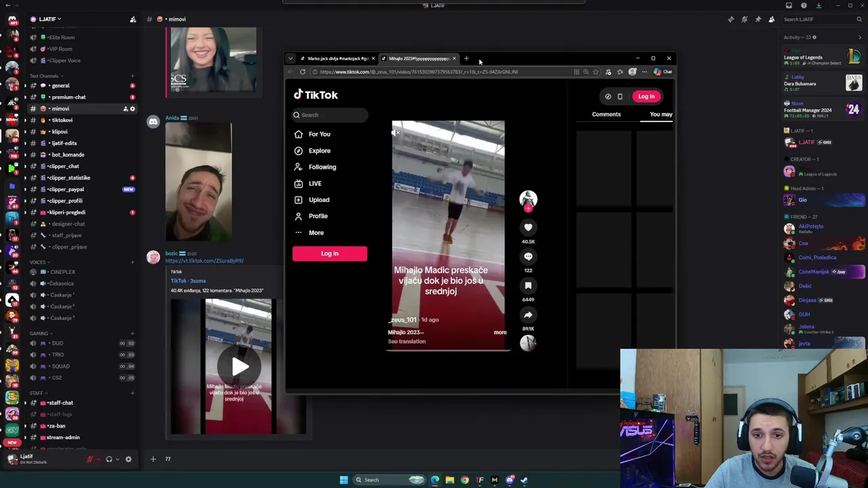The width and height of the screenshot is (868, 488).
Task: Open a new browser tab with plus
Action: click(467, 58)
